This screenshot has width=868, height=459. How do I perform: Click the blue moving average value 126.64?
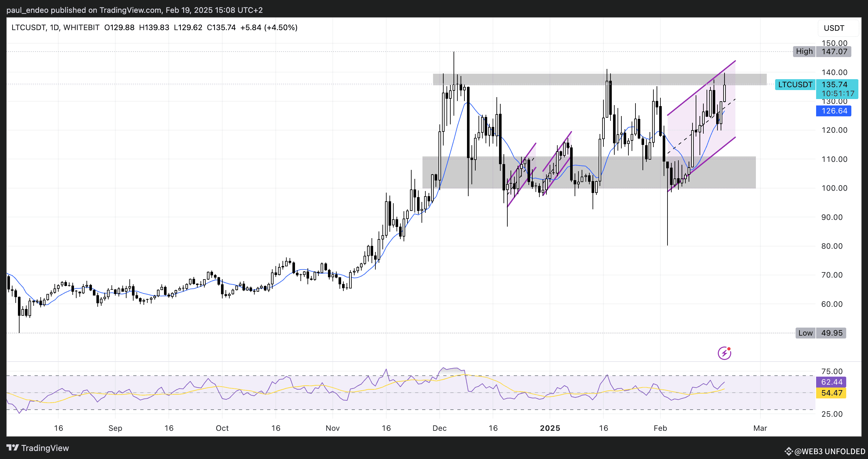(834, 111)
